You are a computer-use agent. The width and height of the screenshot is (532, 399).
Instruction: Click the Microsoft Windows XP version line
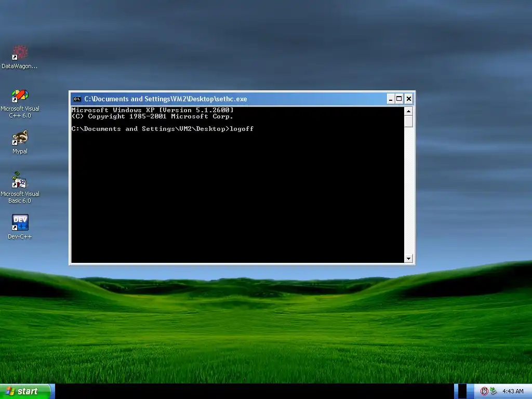tap(152, 110)
